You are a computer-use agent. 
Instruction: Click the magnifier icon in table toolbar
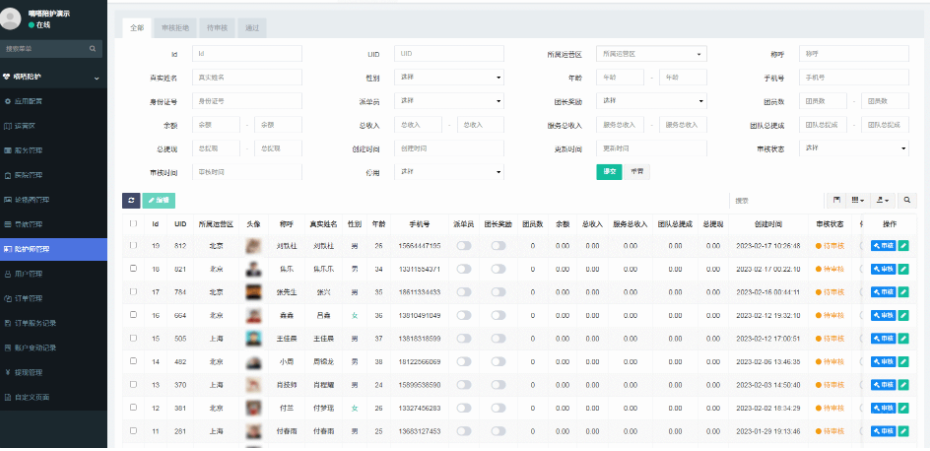[907, 201]
